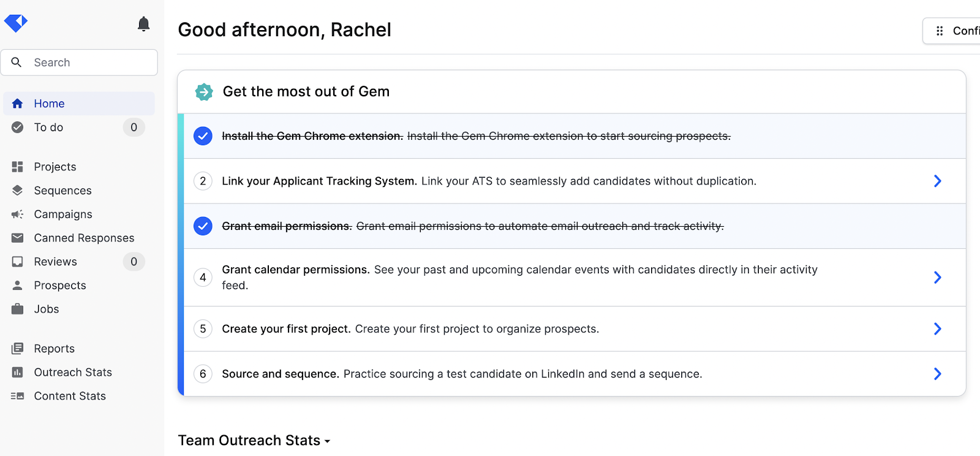Toggle Install Gem Chrome extension checkmark
The width and height of the screenshot is (980, 456).
203,136
